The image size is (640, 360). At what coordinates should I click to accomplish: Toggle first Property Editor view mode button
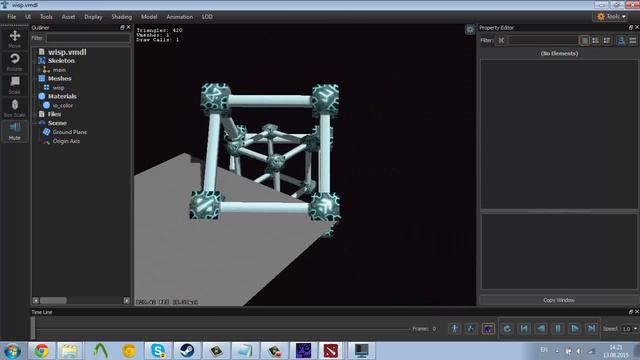(584, 40)
